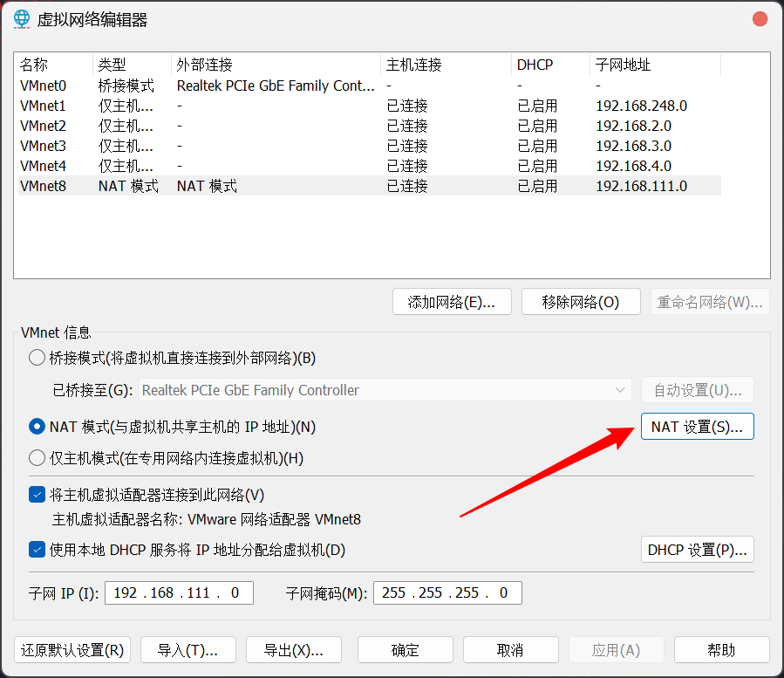Select the VMnet1 row
This screenshot has width=784, height=678.
[x=370, y=106]
